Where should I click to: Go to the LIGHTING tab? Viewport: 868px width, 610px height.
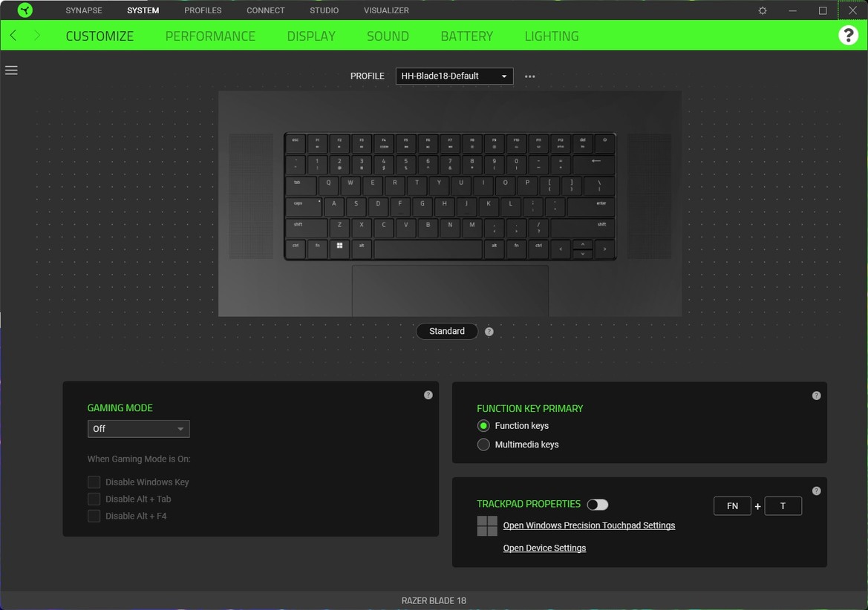pos(552,36)
